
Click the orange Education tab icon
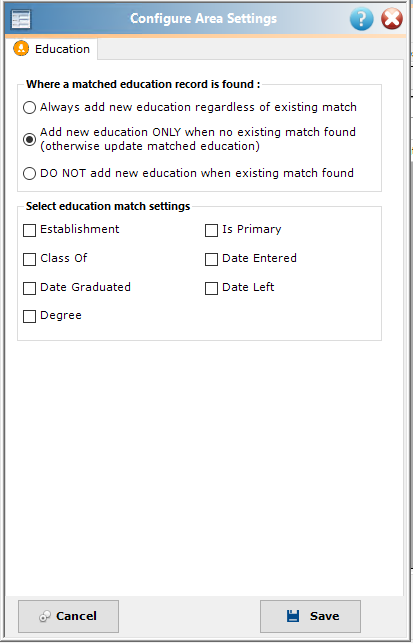[x=21, y=48]
